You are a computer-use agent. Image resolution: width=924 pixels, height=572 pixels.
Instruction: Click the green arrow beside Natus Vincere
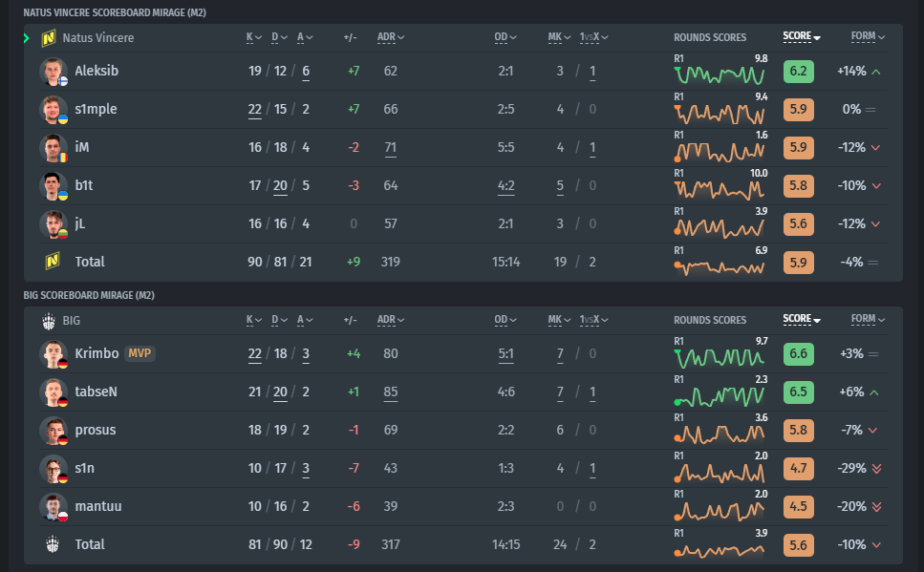pos(27,38)
